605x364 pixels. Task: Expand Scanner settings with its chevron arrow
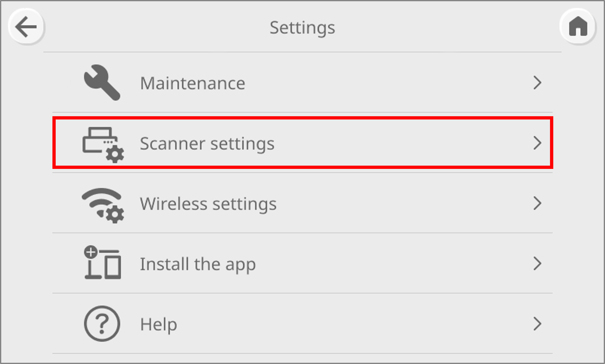click(537, 143)
